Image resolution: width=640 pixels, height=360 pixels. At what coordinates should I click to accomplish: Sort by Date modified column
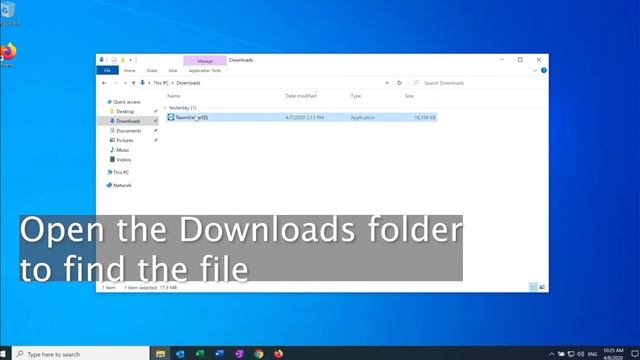(301, 96)
